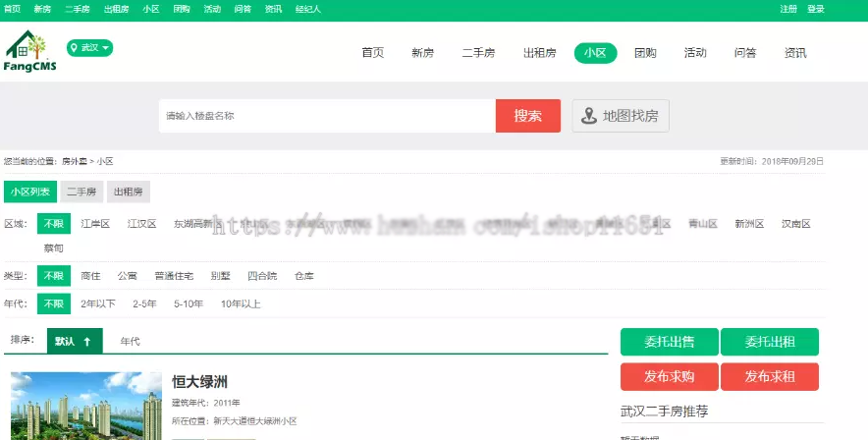Filter type by 四合院

(262, 276)
